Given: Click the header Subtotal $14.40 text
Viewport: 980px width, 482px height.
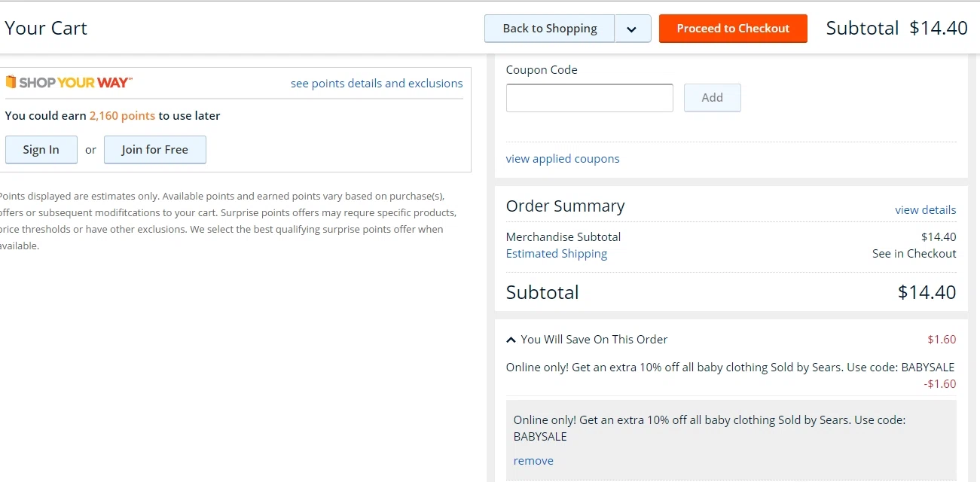Looking at the screenshot, I should 896,29.
